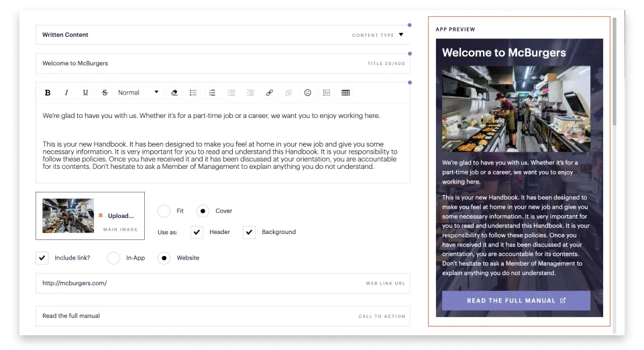Toggle bold formatting in the editor
The image size is (644, 350).
pos(48,93)
